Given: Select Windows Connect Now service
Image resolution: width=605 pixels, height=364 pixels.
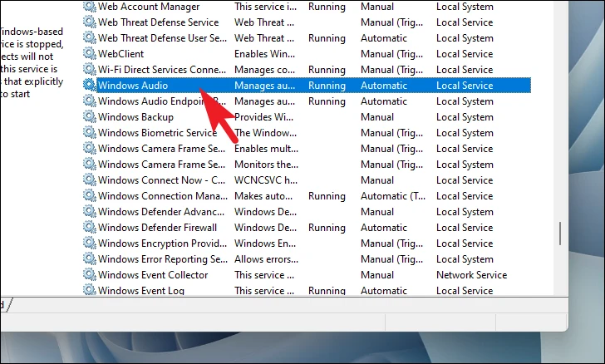Looking at the screenshot, I should pos(161,180).
